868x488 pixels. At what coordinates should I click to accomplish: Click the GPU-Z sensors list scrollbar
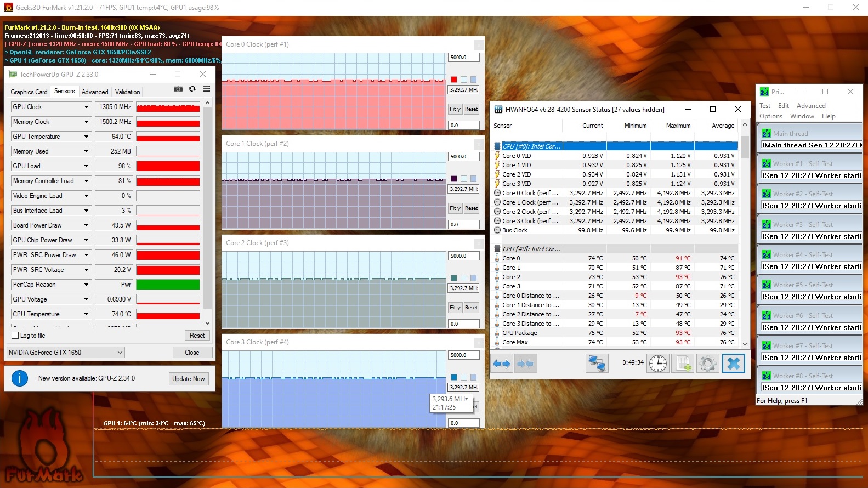[x=207, y=213]
